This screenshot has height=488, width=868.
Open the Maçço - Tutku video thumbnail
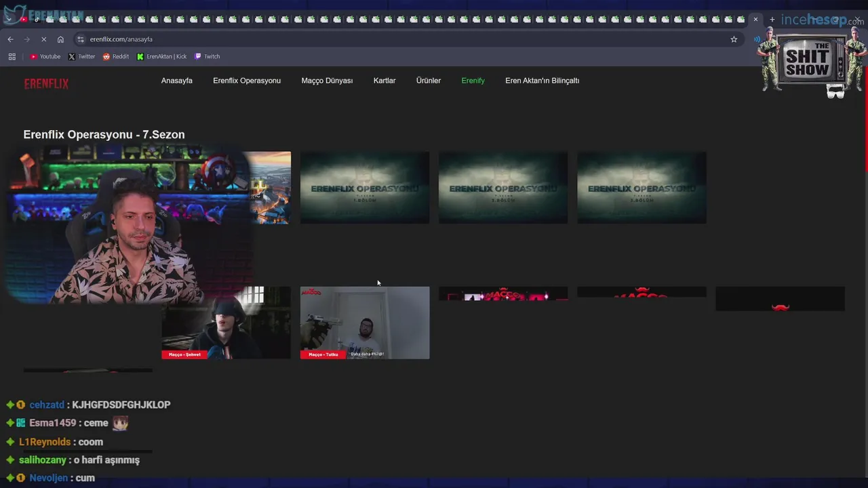365,323
